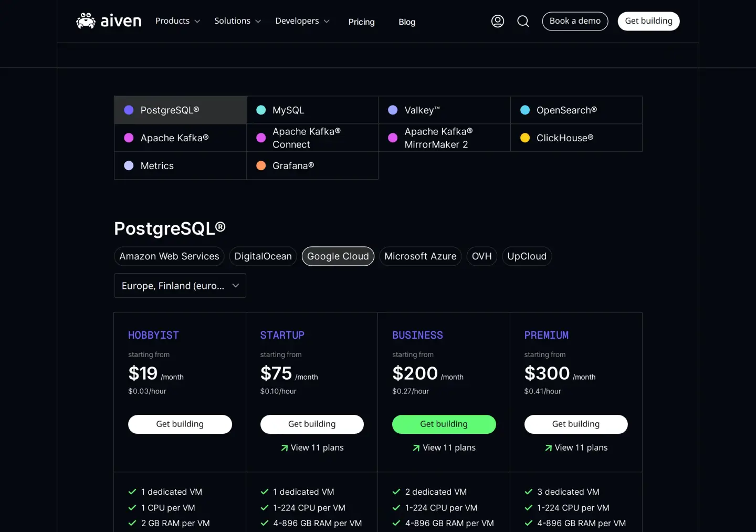
Task: Select the Metrics service tab
Action: click(x=180, y=166)
